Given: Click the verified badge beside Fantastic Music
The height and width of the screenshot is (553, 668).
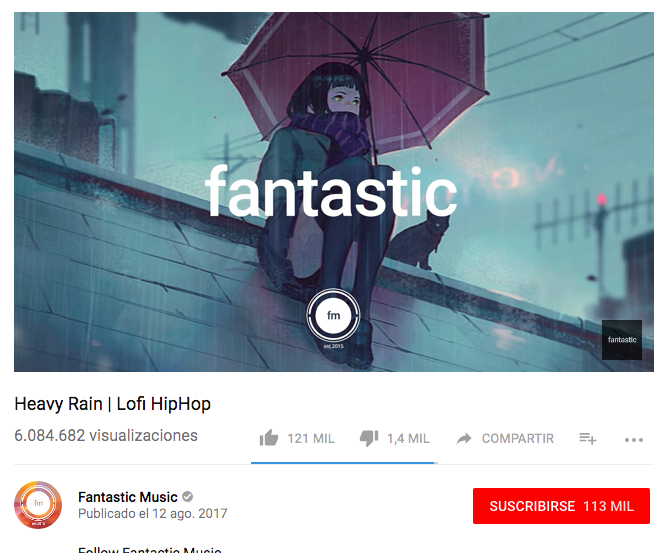Looking at the screenshot, I should [187, 497].
